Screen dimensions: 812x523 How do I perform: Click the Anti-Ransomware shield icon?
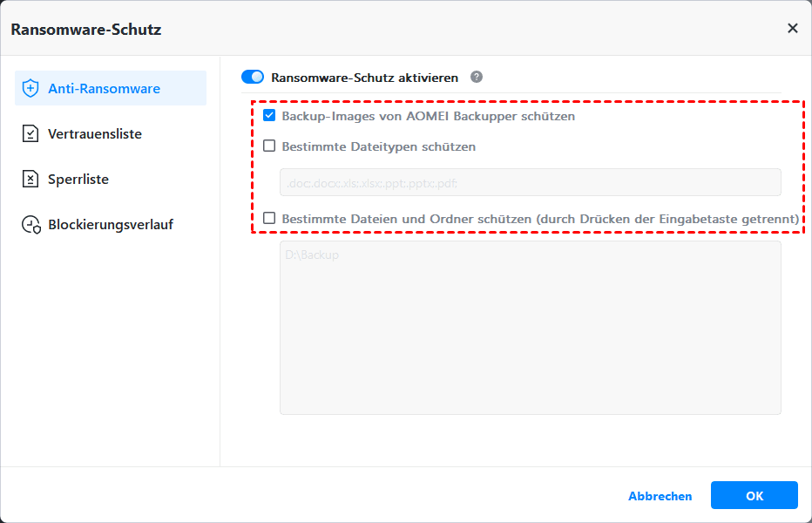click(30, 88)
